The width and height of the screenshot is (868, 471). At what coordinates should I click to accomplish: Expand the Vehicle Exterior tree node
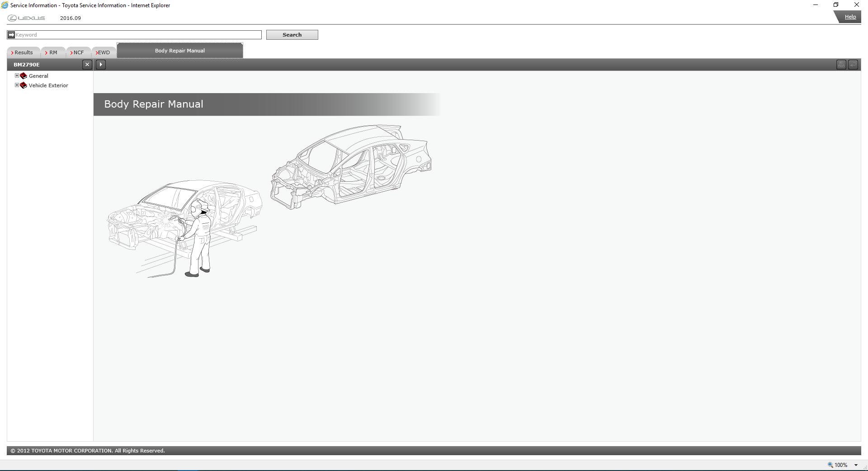pos(17,85)
